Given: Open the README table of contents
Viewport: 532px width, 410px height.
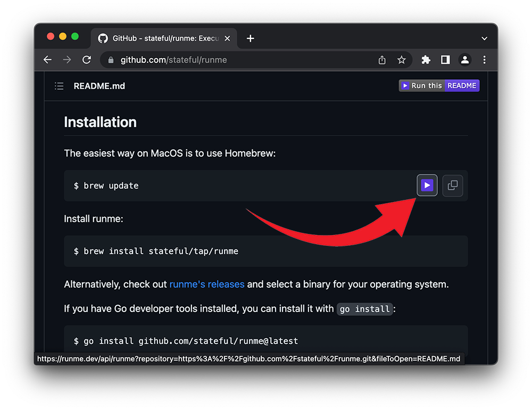Looking at the screenshot, I should pyautogui.click(x=59, y=86).
